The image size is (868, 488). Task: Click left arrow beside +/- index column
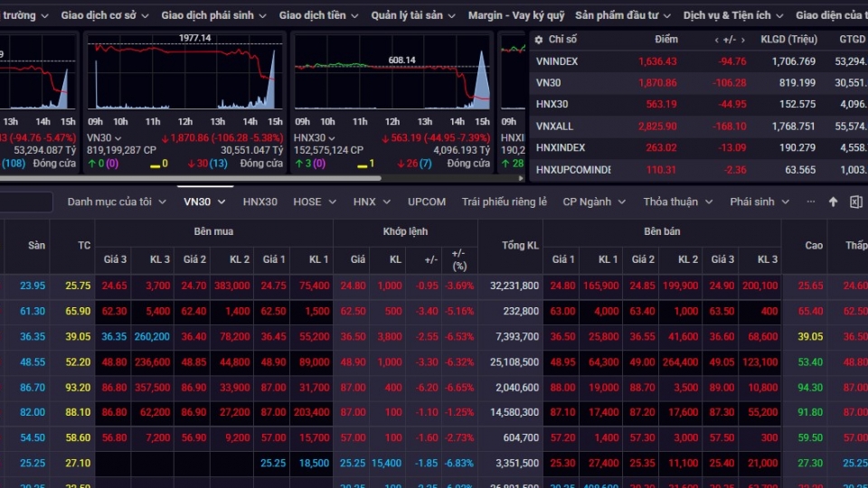[x=717, y=40]
